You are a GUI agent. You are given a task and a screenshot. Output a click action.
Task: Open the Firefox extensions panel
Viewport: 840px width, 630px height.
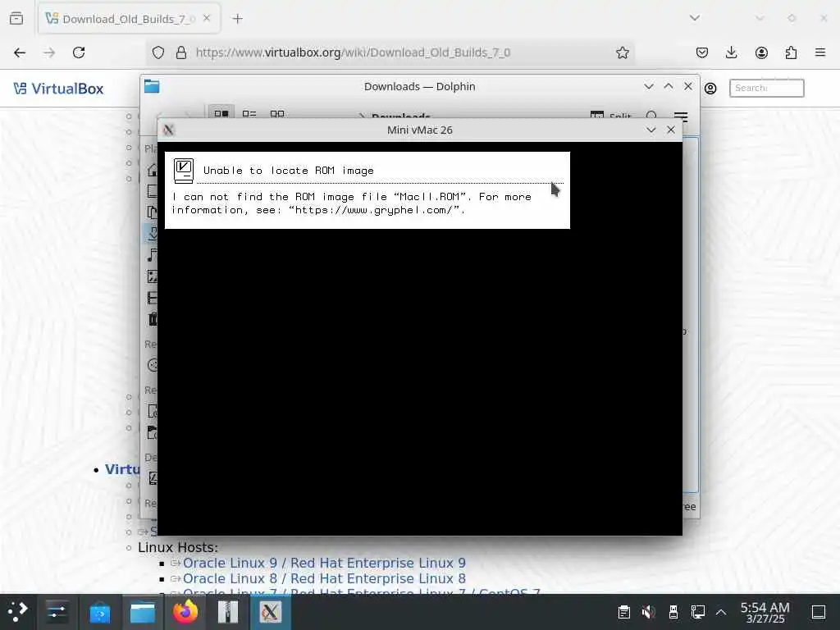[791, 52]
